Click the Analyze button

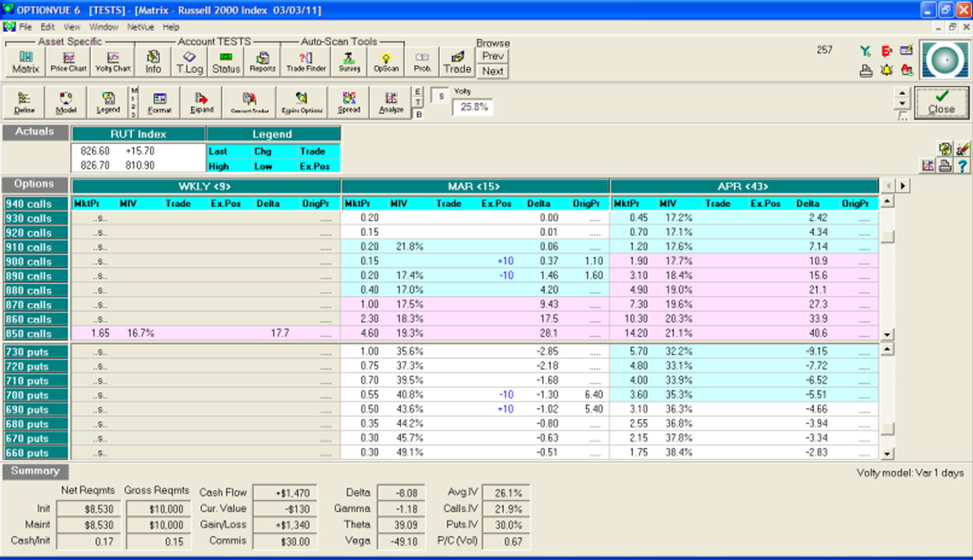pyautogui.click(x=391, y=103)
